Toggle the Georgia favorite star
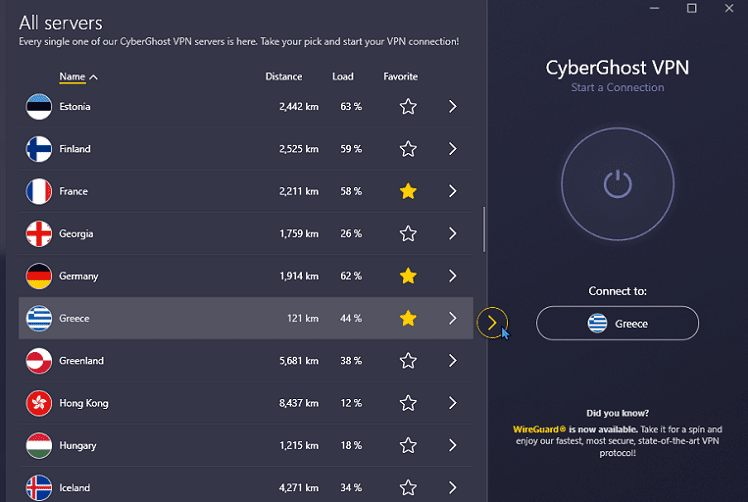The image size is (748, 502). pyautogui.click(x=408, y=234)
